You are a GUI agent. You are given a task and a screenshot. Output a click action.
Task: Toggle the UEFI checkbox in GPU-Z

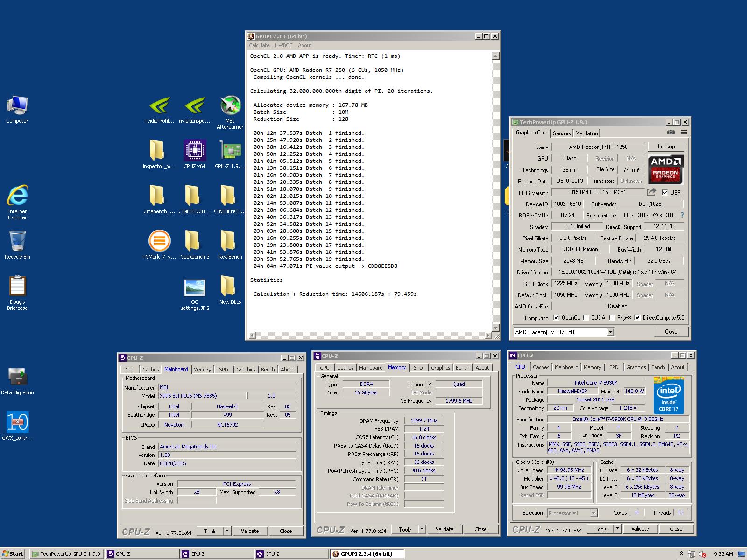(x=665, y=192)
